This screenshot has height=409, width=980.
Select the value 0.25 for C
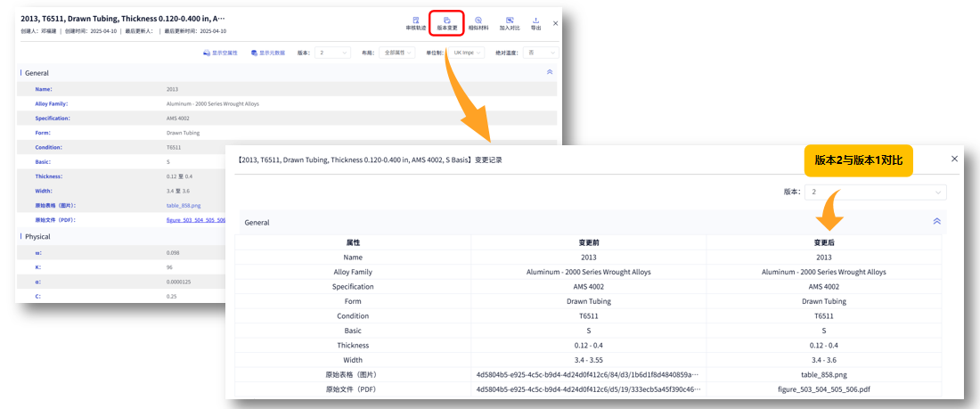[171, 297]
